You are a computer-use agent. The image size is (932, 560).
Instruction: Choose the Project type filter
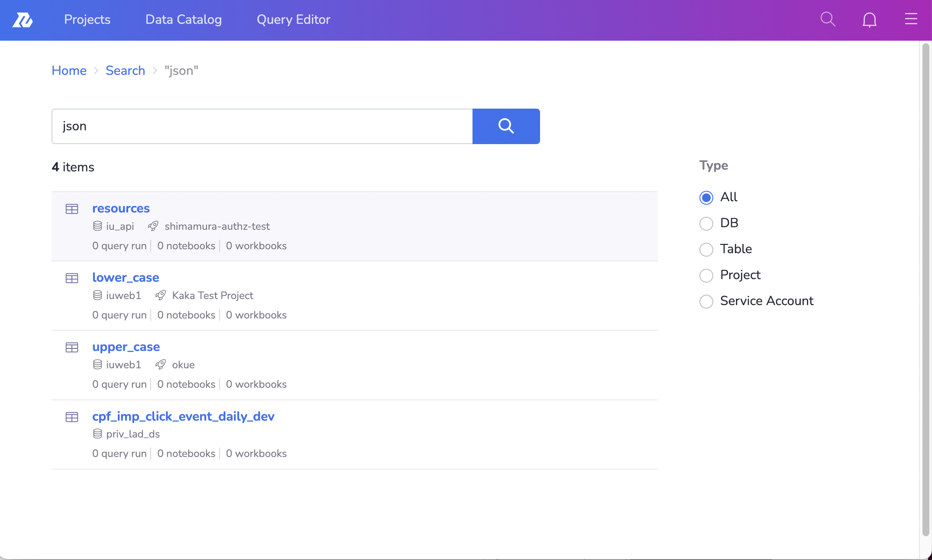[x=706, y=275]
